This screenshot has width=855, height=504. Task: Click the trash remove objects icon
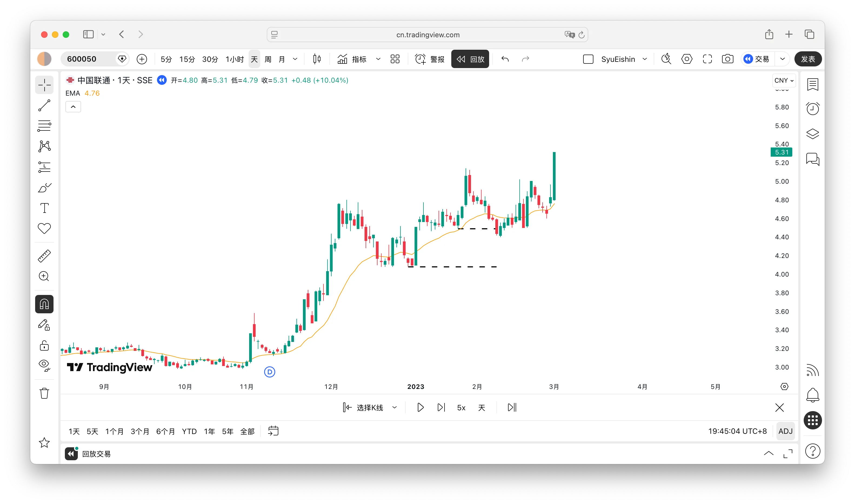[x=44, y=393]
